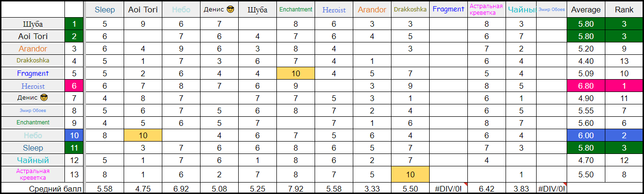Click the #DIV/0! cell under Fragment column
Screen dimensions: 644x194
[448, 188]
